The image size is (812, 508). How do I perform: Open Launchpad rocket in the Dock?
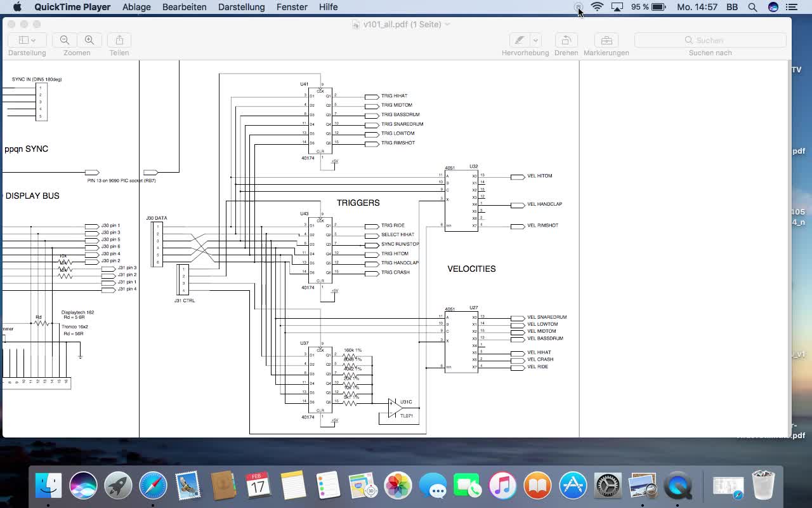click(x=118, y=486)
